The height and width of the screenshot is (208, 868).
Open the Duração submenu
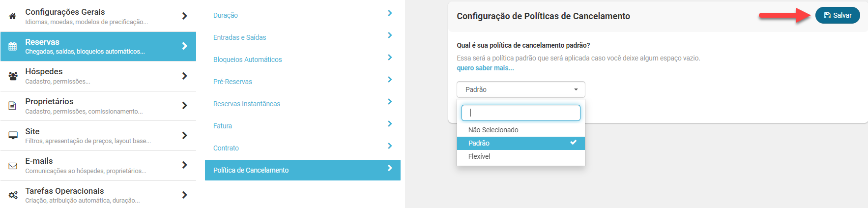(x=226, y=15)
